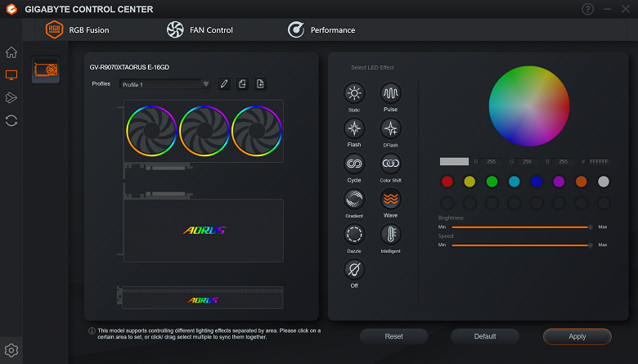Click the B value field

coord(563,161)
